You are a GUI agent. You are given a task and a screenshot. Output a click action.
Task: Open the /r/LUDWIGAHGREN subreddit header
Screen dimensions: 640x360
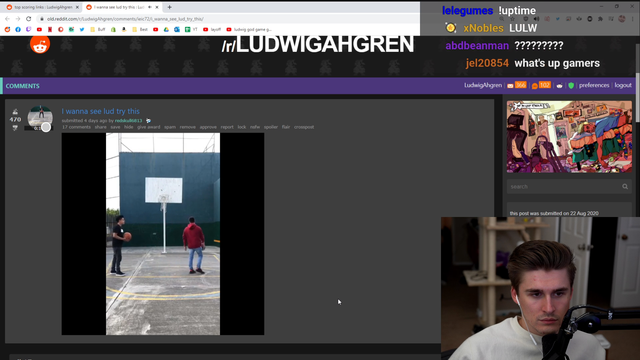[x=318, y=44]
